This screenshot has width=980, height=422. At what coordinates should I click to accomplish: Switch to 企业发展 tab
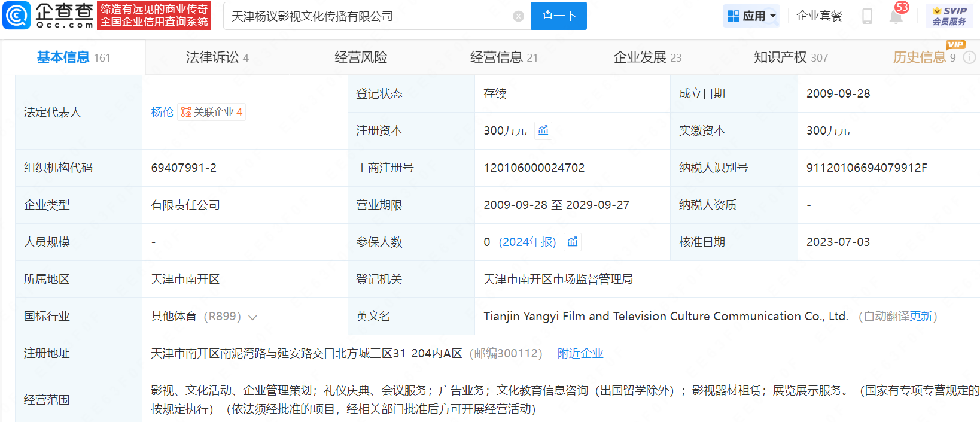point(647,57)
